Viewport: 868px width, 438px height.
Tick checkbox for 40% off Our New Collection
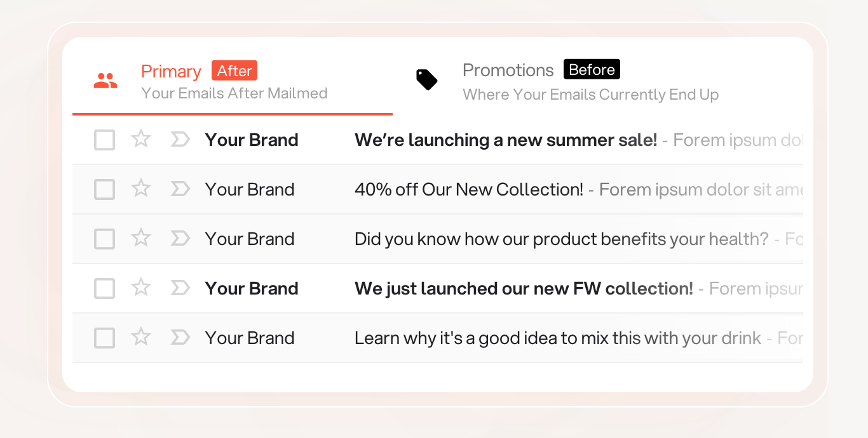click(x=104, y=189)
